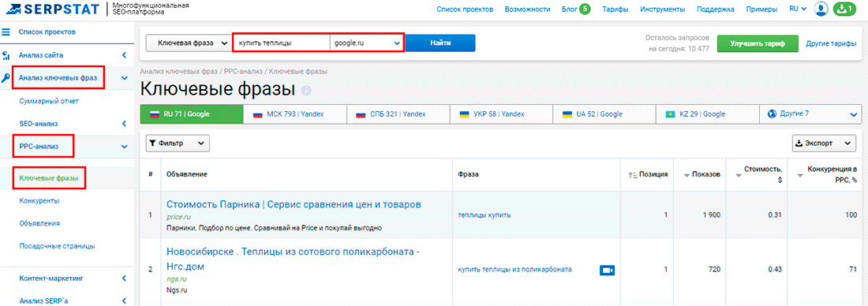The width and height of the screenshot is (868, 306).
Task: Open Инструменты in top navigation
Action: [662, 9]
